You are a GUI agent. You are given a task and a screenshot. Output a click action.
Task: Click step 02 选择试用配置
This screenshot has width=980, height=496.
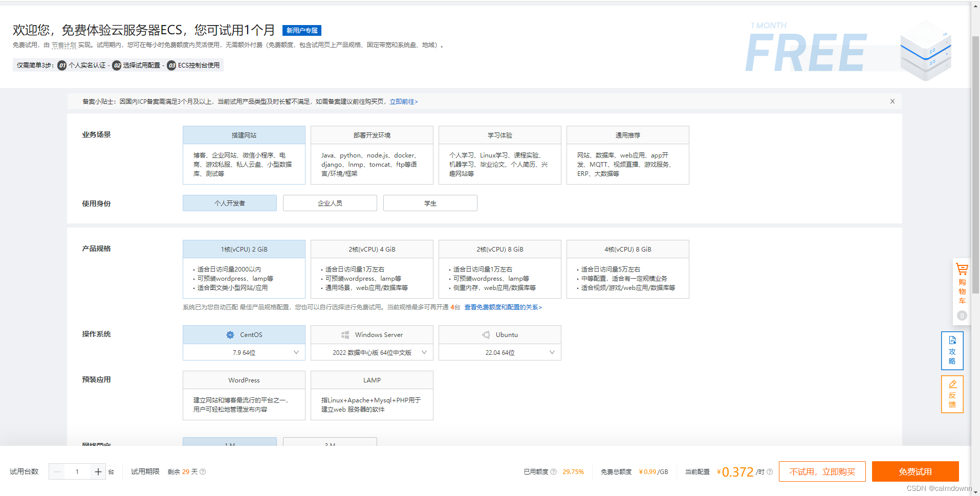coord(137,65)
